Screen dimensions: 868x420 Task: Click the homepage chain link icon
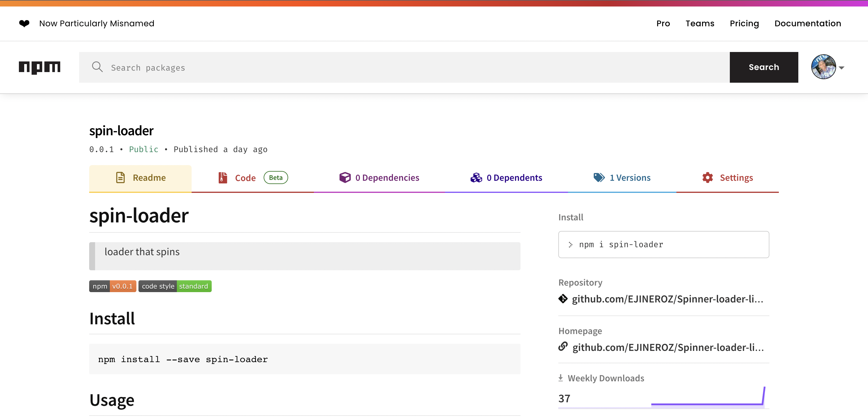point(563,346)
